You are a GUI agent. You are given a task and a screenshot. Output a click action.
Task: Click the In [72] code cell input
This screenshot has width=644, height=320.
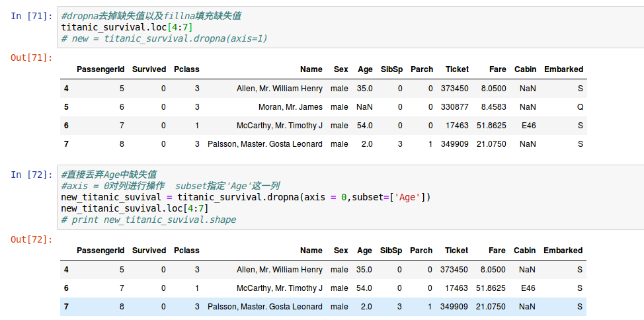350,197
